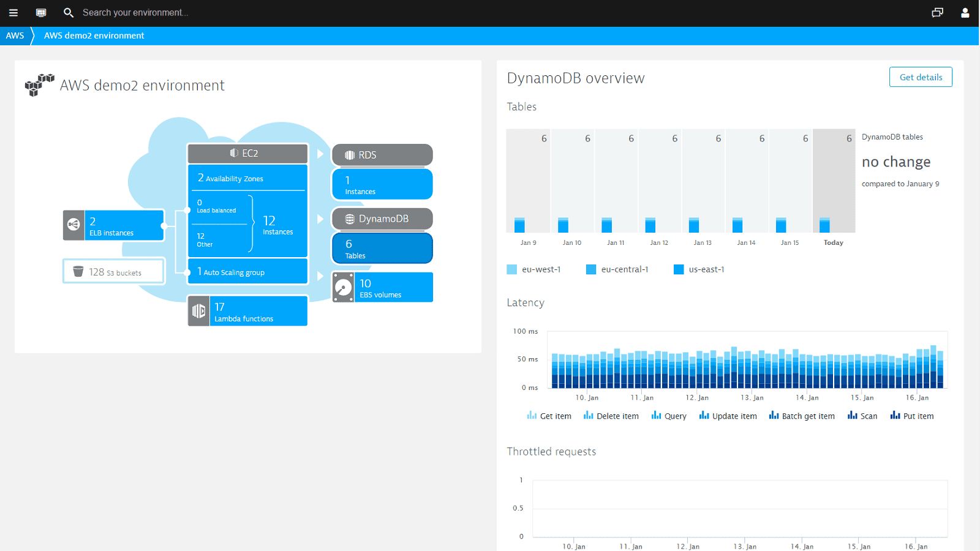
Task: Open 12 Instances in EC2 tile
Action: [x=278, y=225]
